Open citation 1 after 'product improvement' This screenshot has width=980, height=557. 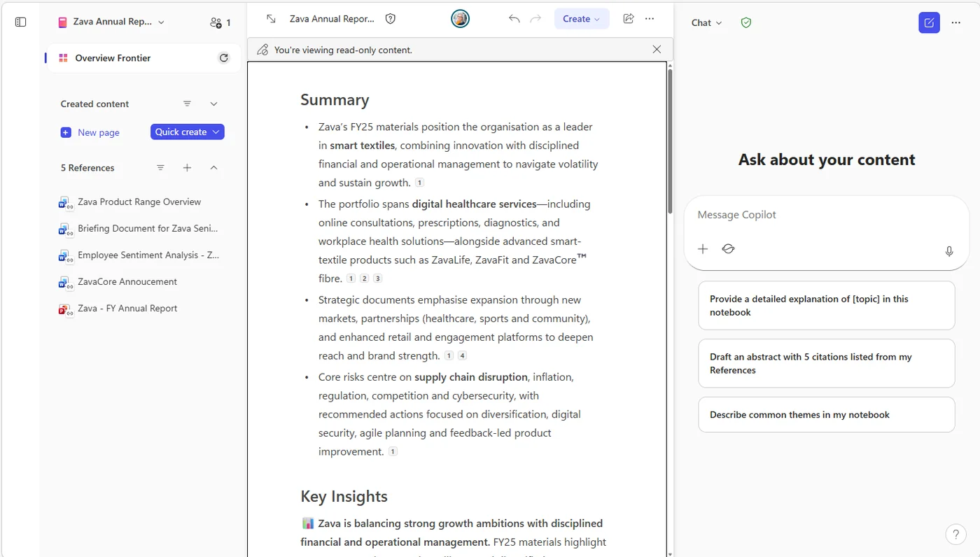393,451
